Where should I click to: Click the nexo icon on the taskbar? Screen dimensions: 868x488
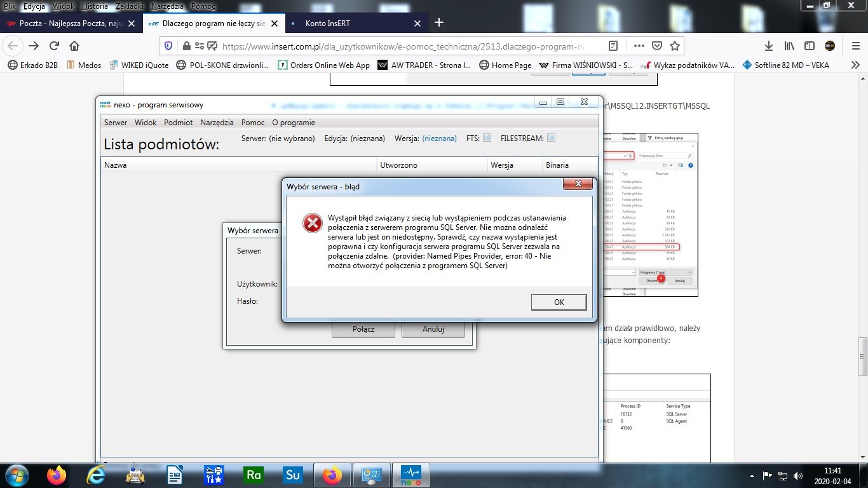(410, 475)
